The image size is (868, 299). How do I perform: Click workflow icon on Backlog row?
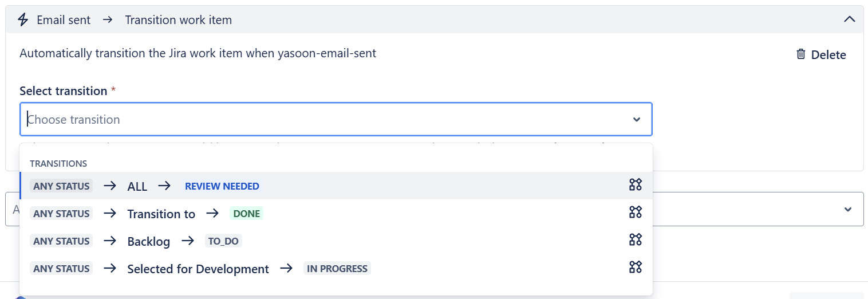click(x=635, y=239)
